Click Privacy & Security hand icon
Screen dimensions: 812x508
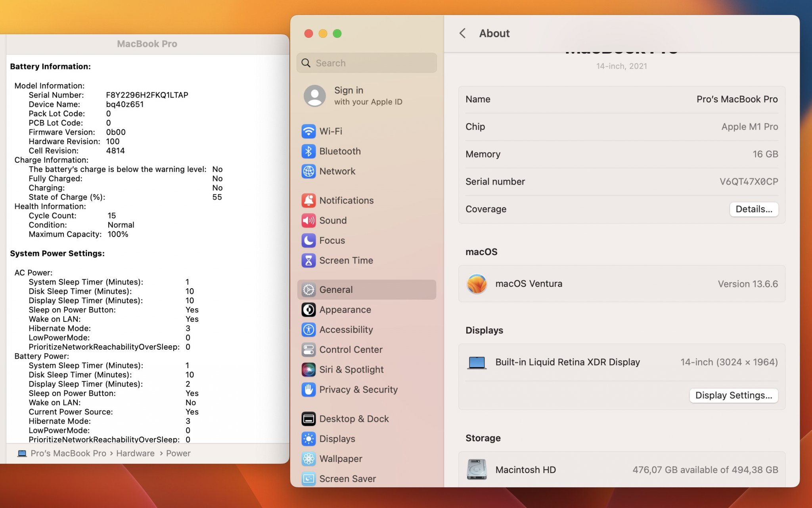tap(308, 389)
